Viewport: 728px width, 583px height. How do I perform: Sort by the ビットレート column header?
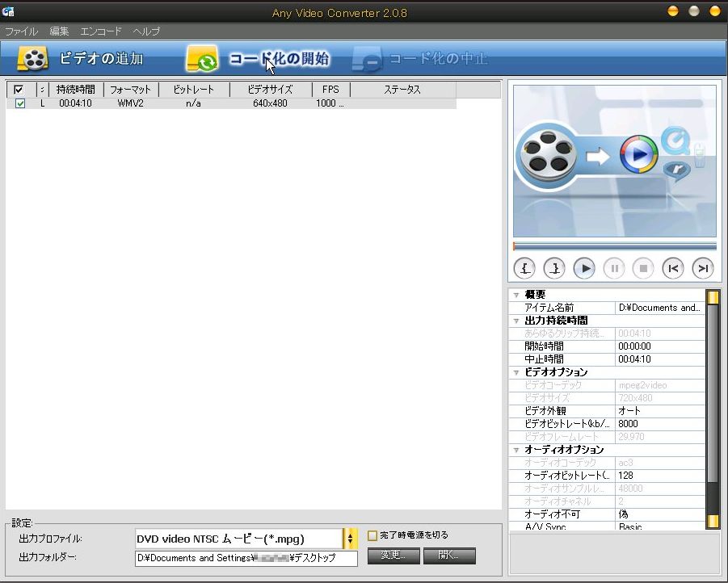(194, 90)
